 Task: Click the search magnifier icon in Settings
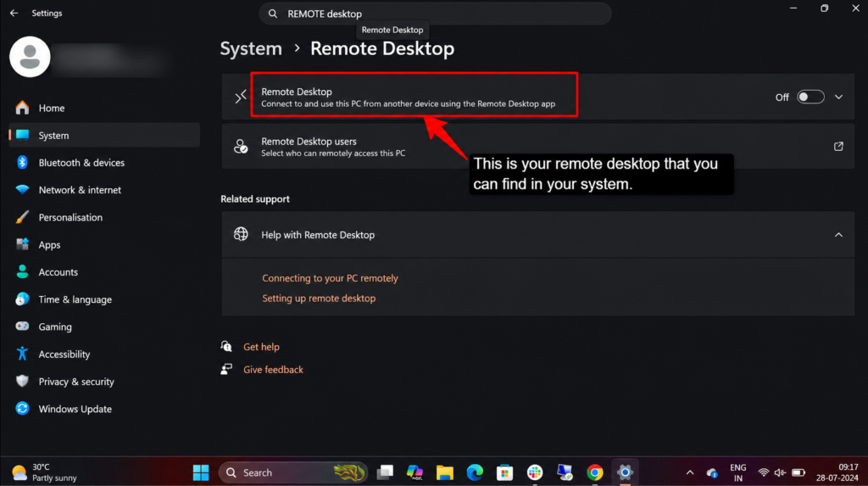tap(273, 14)
